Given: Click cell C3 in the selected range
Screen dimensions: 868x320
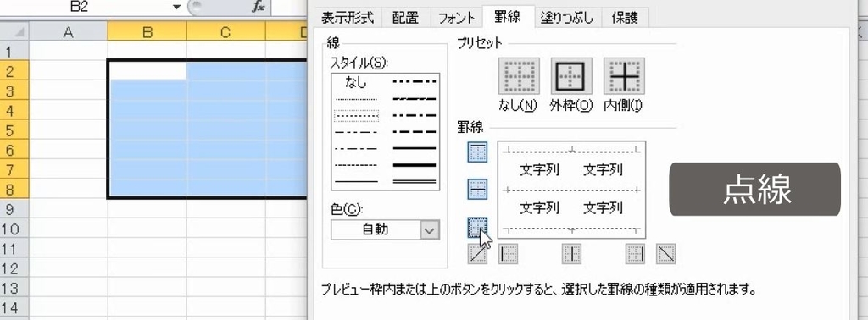Looking at the screenshot, I should tap(225, 91).
